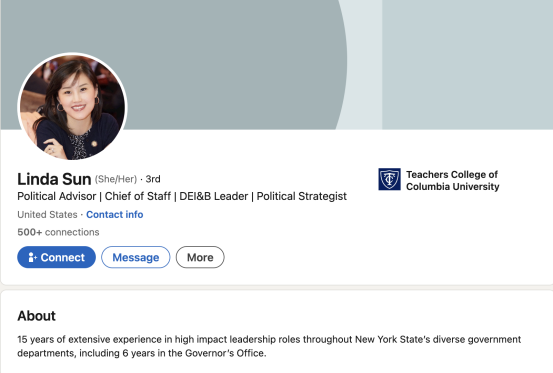
Task: Send a message via Message button
Action: click(136, 257)
